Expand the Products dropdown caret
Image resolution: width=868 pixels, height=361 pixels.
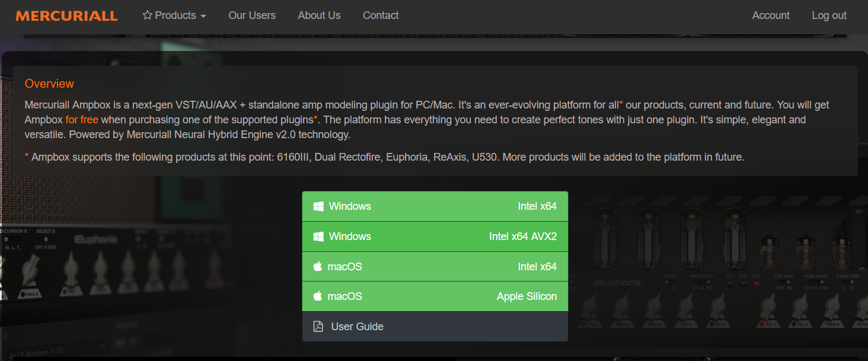(203, 17)
